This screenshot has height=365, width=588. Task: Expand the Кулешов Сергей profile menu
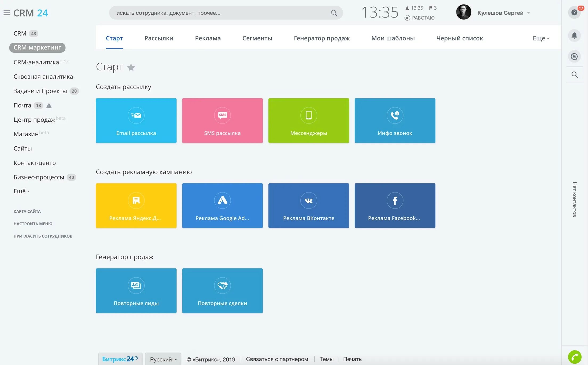point(500,13)
